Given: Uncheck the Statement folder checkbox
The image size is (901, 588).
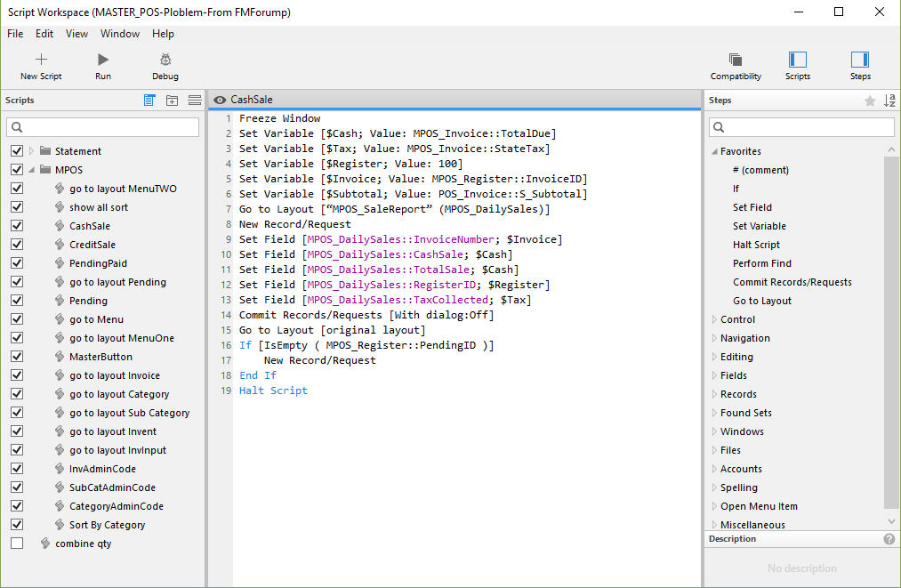Looking at the screenshot, I should click(x=17, y=151).
